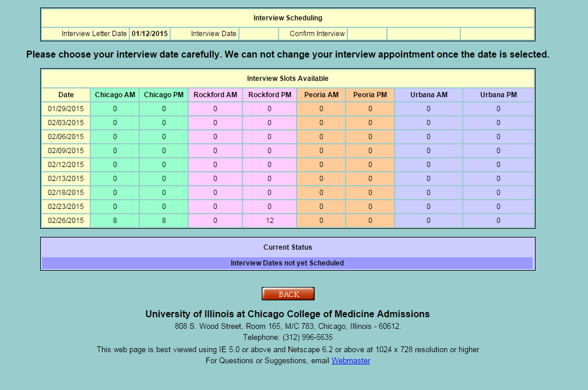588x390 pixels.
Task: Click the Date column header
Action: [66, 95]
